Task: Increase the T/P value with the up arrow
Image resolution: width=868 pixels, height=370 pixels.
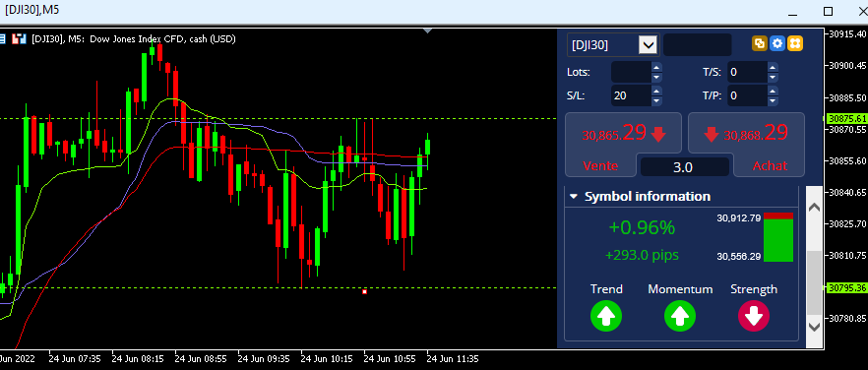Action: (773, 92)
